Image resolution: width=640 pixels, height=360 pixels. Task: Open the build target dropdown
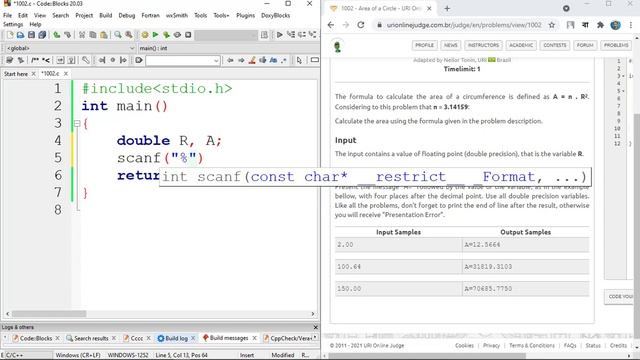click(226, 36)
